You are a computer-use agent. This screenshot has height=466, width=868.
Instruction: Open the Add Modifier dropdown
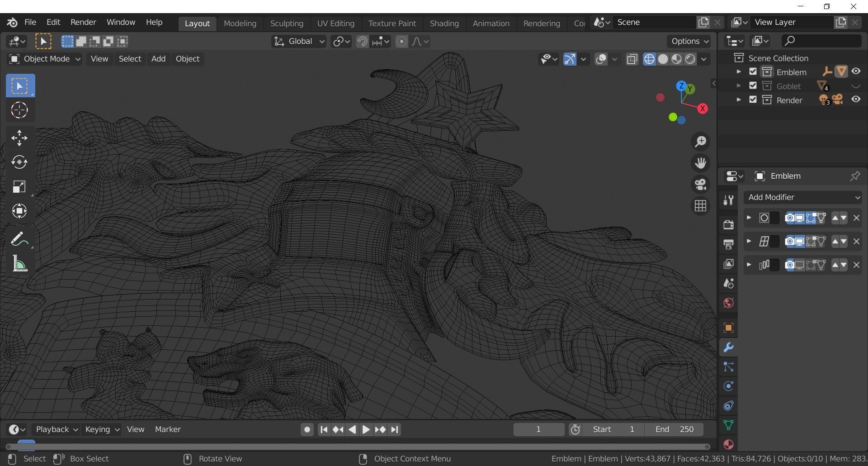pos(803,197)
